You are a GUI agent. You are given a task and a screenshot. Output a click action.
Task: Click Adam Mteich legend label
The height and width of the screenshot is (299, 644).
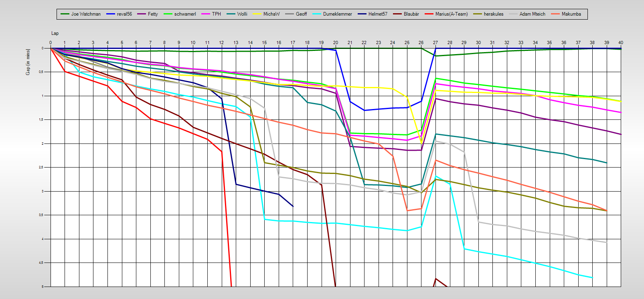[533, 14]
